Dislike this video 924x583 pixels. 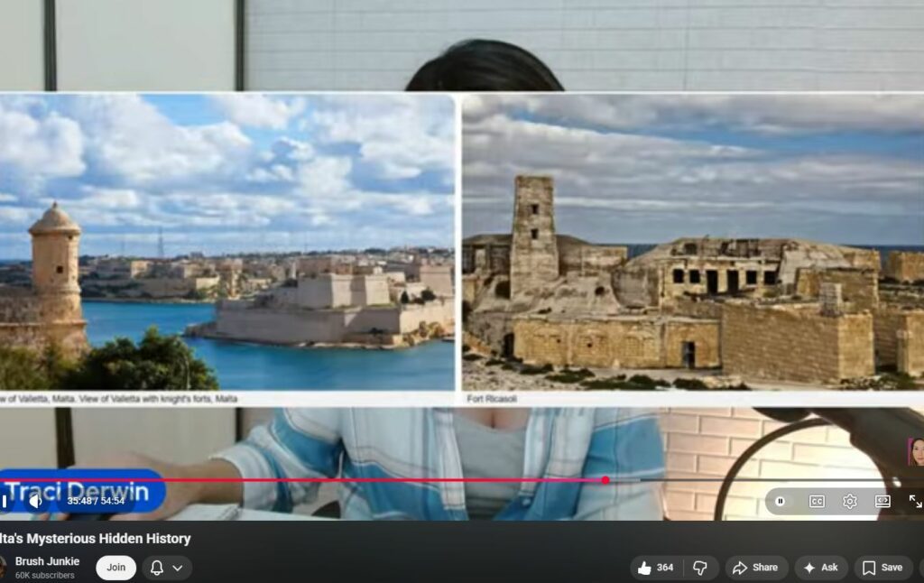[x=699, y=568]
